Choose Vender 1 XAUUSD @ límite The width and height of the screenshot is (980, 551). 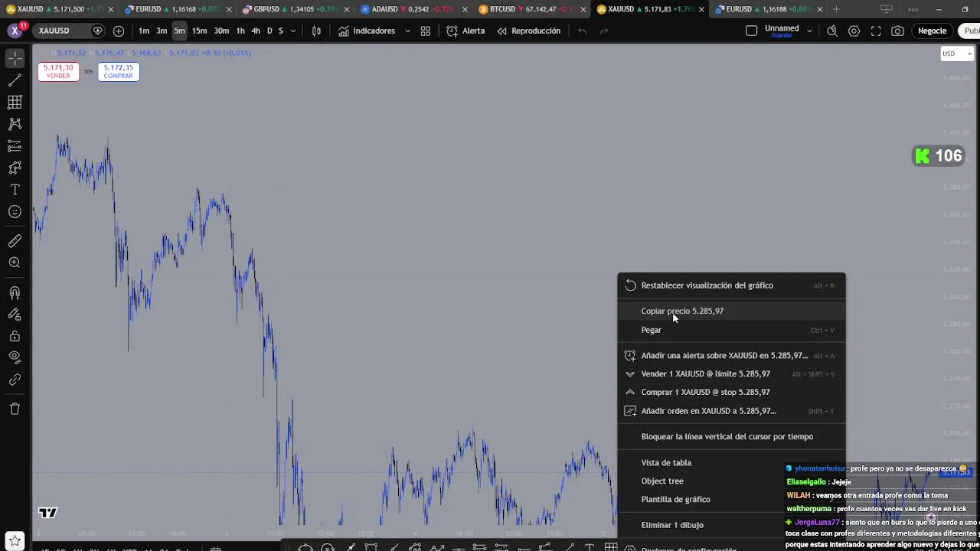point(731,374)
